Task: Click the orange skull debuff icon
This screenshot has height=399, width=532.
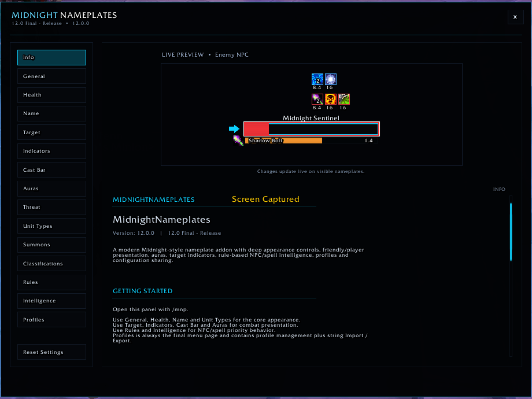Action: [x=330, y=99]
